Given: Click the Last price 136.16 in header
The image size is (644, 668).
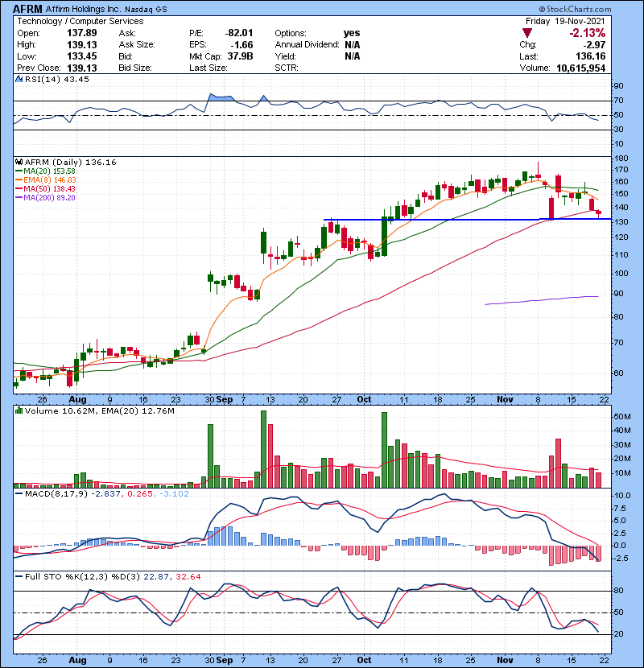Looking at the screenshot, I should pyautogui.click(x=590, y=56).
